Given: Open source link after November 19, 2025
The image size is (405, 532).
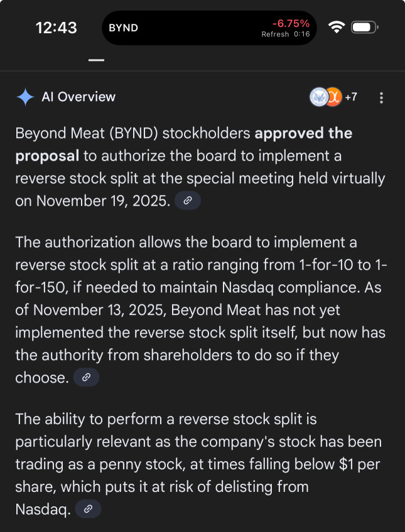Looking at the screenshot, I should pyautogui.click(x=188, y=201).
